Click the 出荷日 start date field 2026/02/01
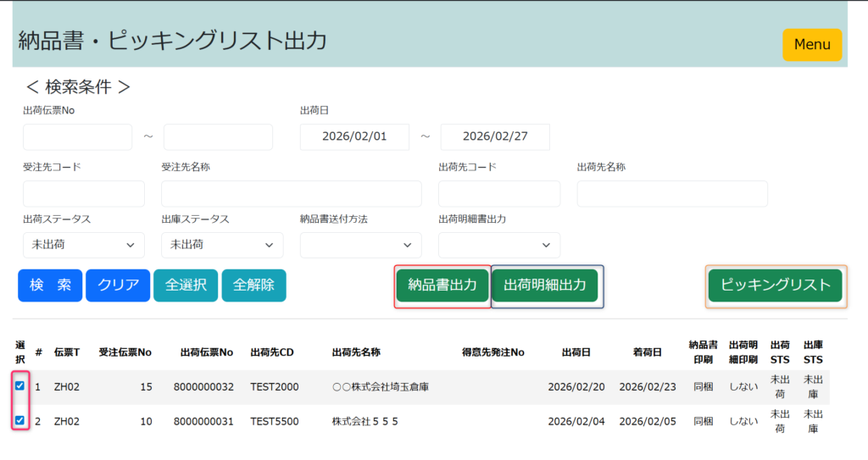This screenshot has height=460, width=868. click(x=354, y=136)
